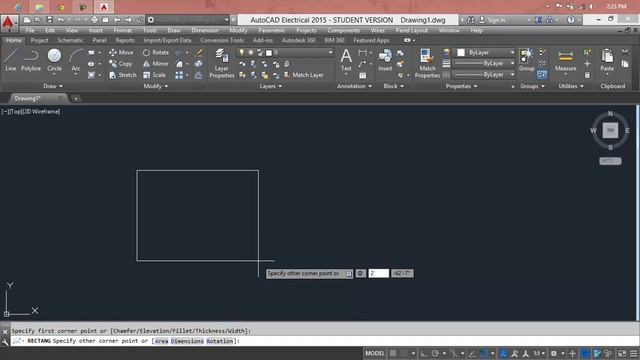Select the Line drawing tool
This screenshot has height=360, width=640.
click(x=11, y=60)
